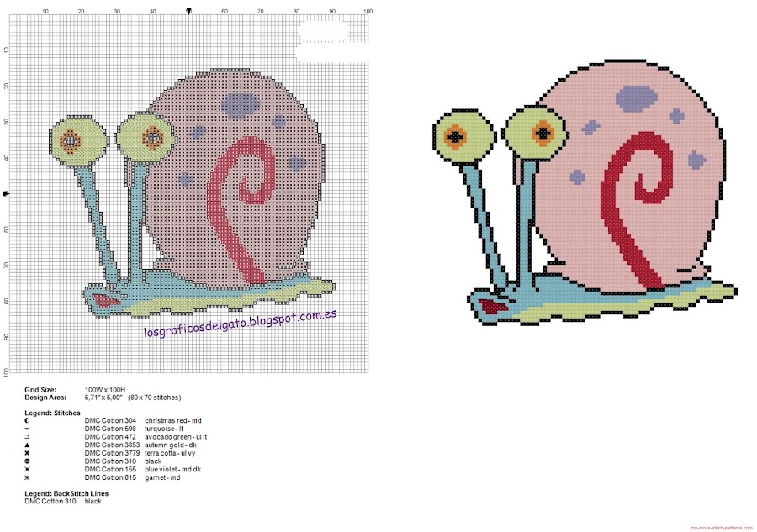Click the '(80 x 70 stitches)' text
757x532 pixels.
coord(155,398)
